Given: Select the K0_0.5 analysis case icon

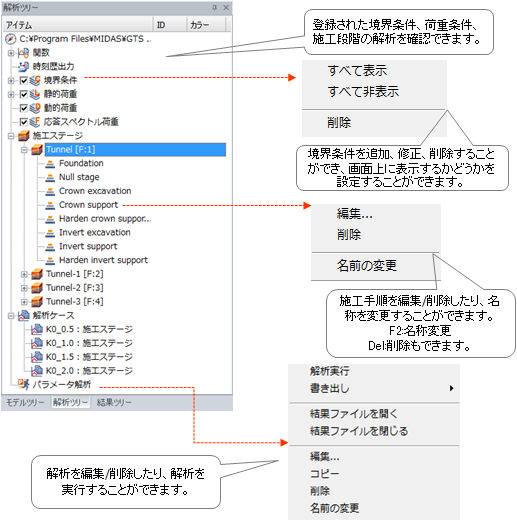Looking at the screenshot, I should [37, 329].
